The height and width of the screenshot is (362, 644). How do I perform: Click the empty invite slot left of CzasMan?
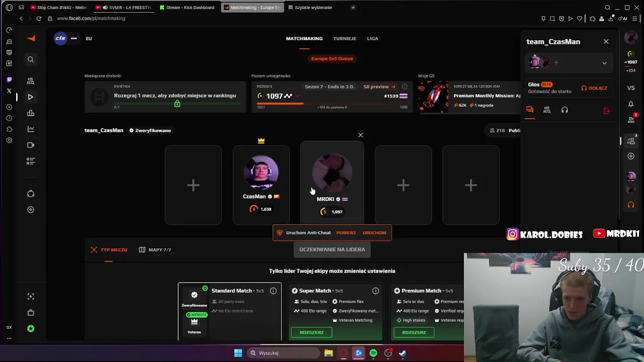tap(193, 185)
